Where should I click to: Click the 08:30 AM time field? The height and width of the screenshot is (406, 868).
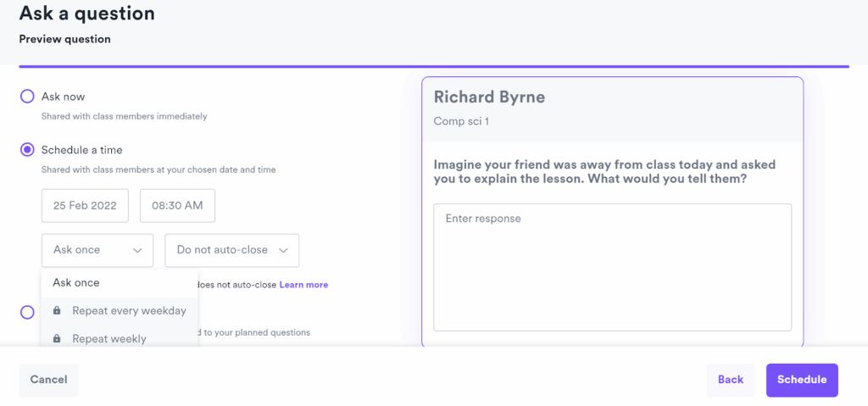177,206
